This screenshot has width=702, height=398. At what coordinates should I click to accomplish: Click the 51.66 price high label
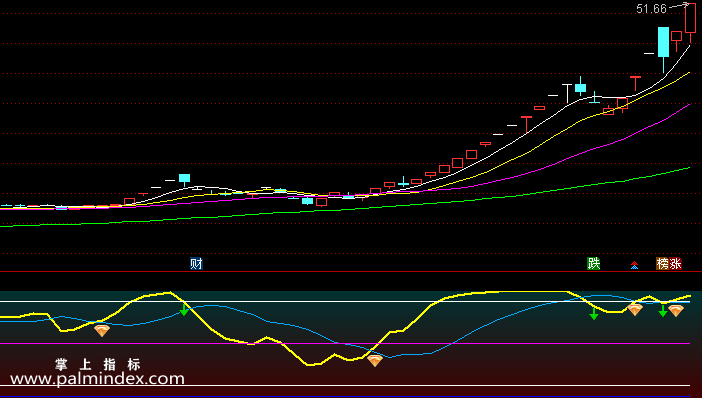651,9
